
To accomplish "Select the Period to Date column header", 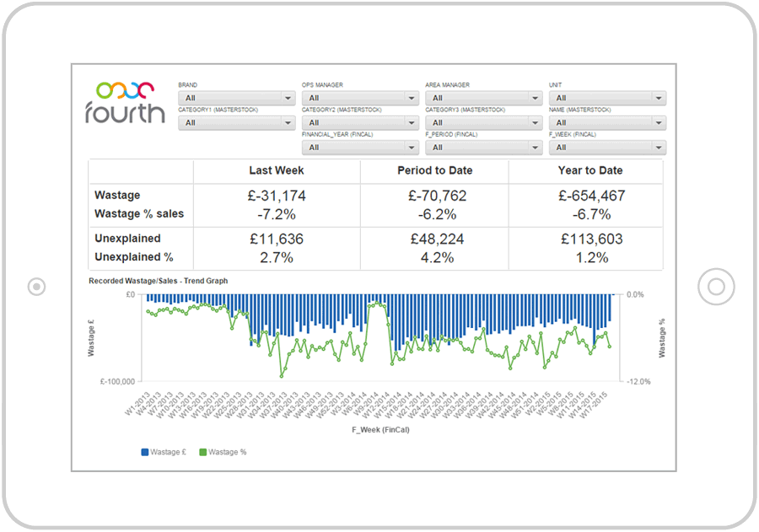I will pyautogui.click(x=434, y=171).
